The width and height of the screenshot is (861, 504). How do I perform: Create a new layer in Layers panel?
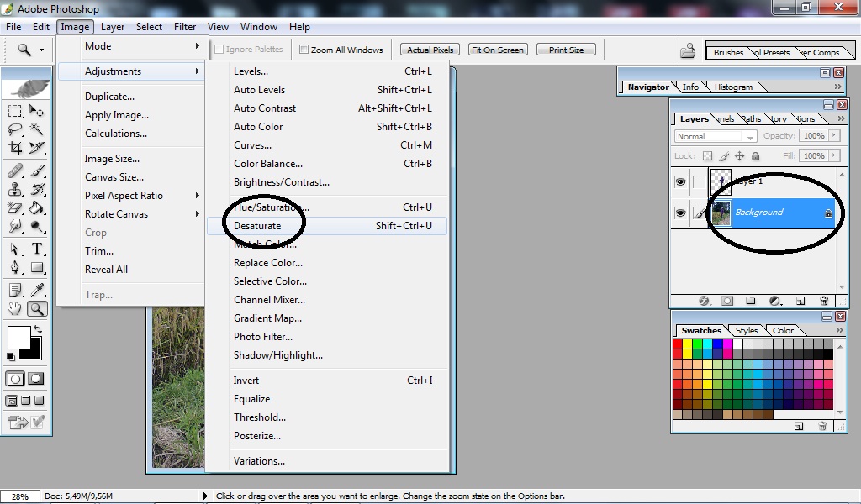[x=800, y=301]
